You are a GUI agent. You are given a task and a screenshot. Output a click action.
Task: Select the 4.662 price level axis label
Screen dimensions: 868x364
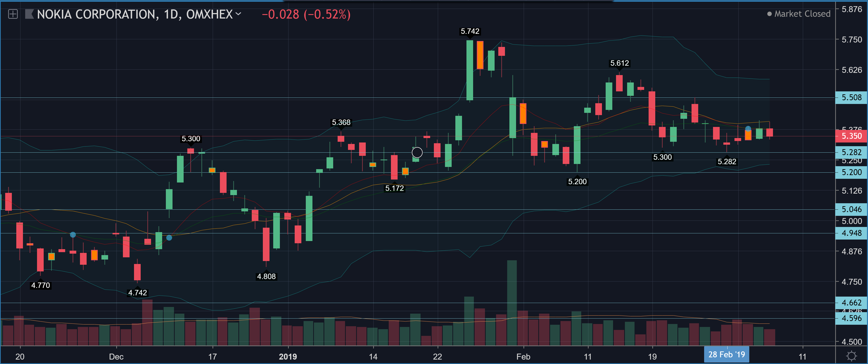coord(851,303)
